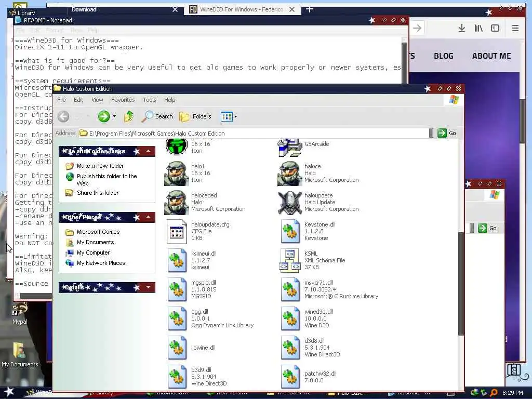
Task: Open the Favorites menu
Action: coord(123,100)
